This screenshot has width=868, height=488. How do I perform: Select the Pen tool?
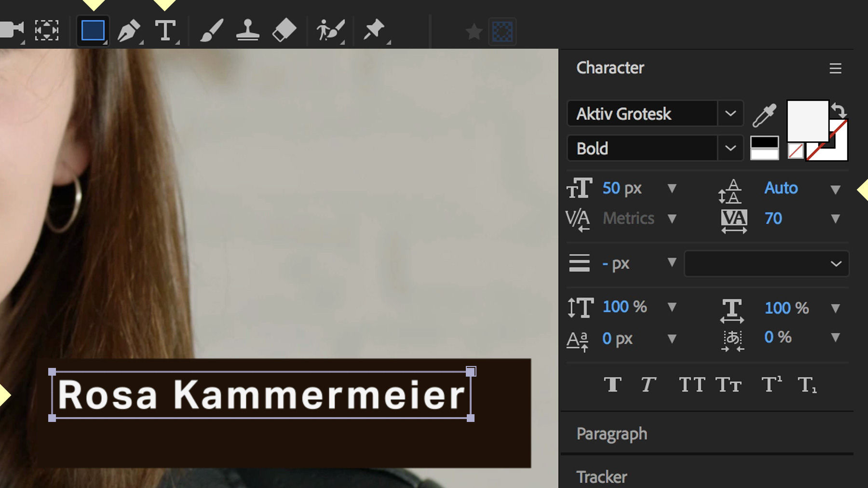(128, 30)
